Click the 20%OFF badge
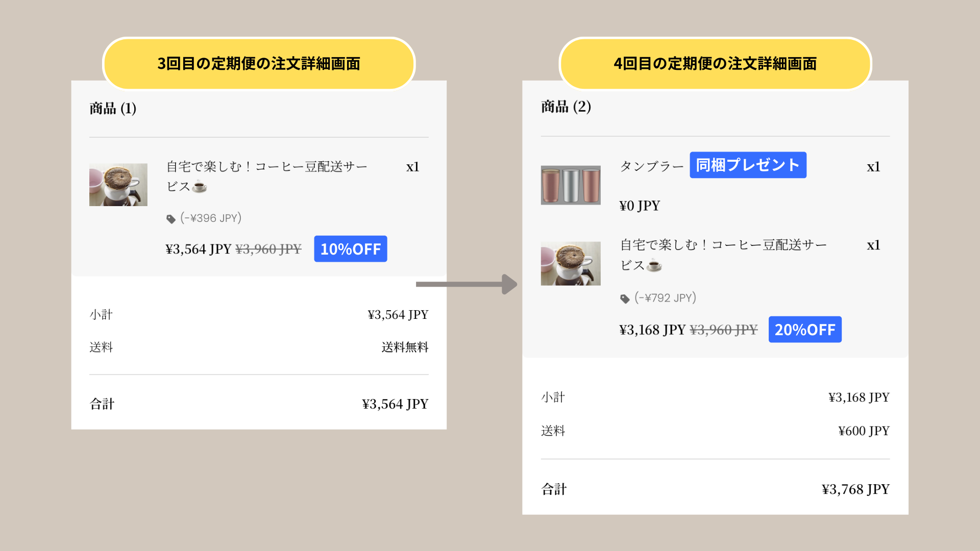980x551 pixels. click(x=805, y=330)
